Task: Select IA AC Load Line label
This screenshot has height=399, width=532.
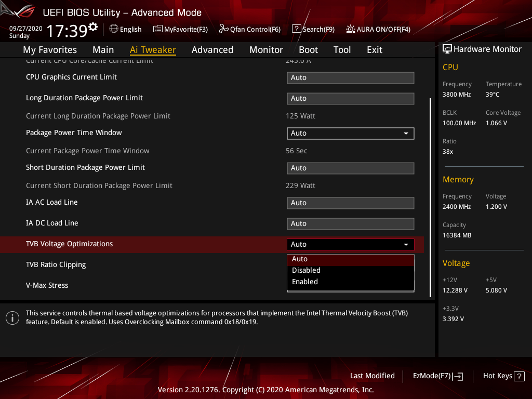Action: coord(51,202)
